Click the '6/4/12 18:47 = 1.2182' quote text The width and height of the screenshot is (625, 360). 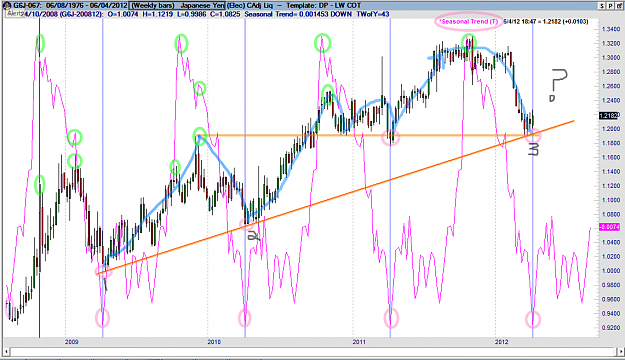pyautogui.click(x=532, y=22)
